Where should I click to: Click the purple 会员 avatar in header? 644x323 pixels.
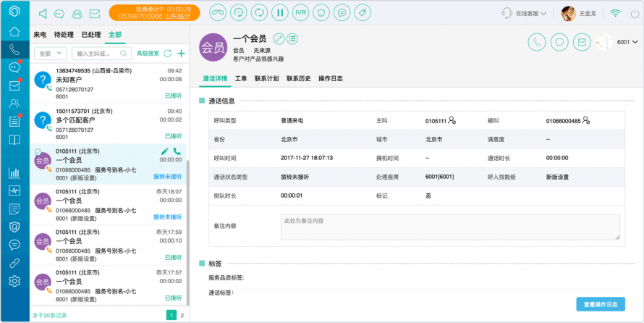[213, 48]
